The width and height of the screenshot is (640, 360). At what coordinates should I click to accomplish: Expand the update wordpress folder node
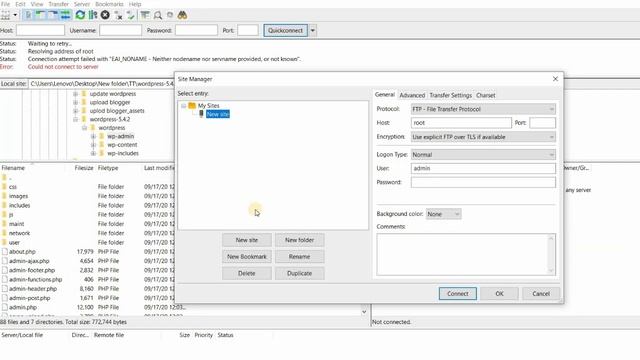click(x=76, y=94)
